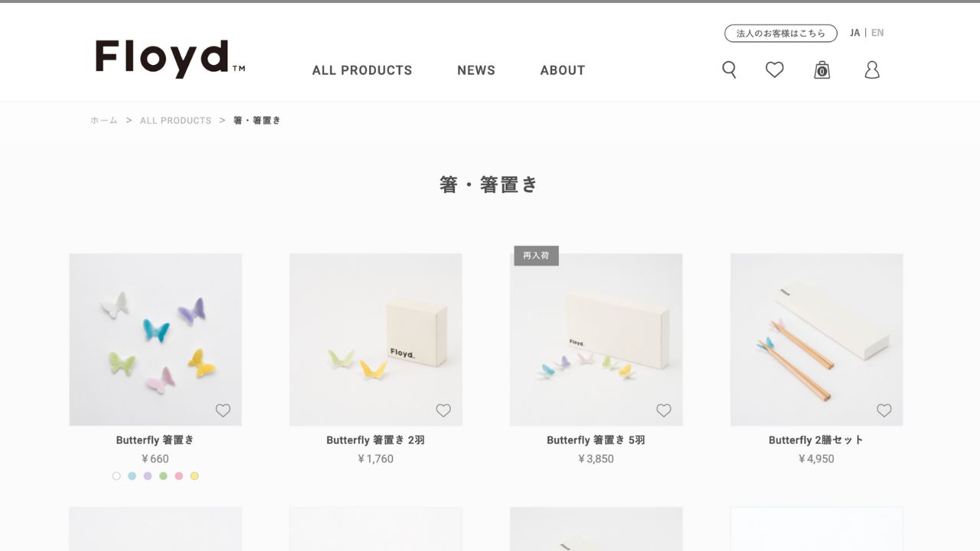Go to ホーム breadcrumb link
Image resolution: width=980 pixels, height=551 pixels.
pos(104,120)
